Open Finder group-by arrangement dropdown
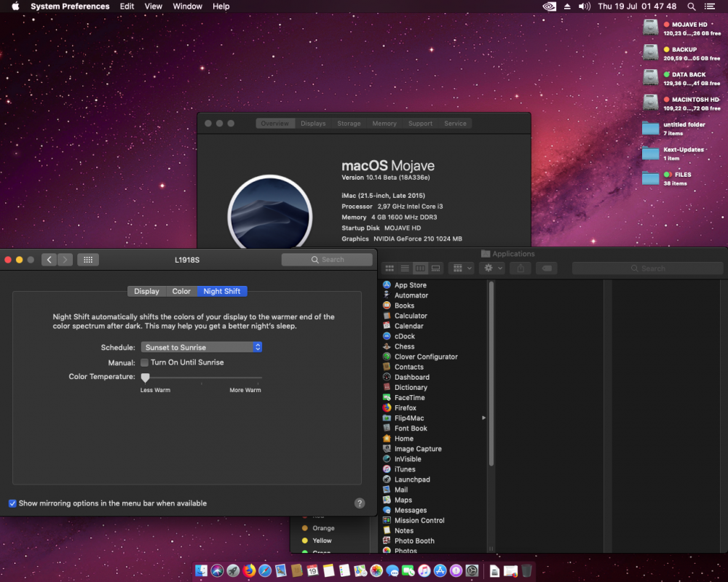728x582 pixels. (x=461, y=268)
